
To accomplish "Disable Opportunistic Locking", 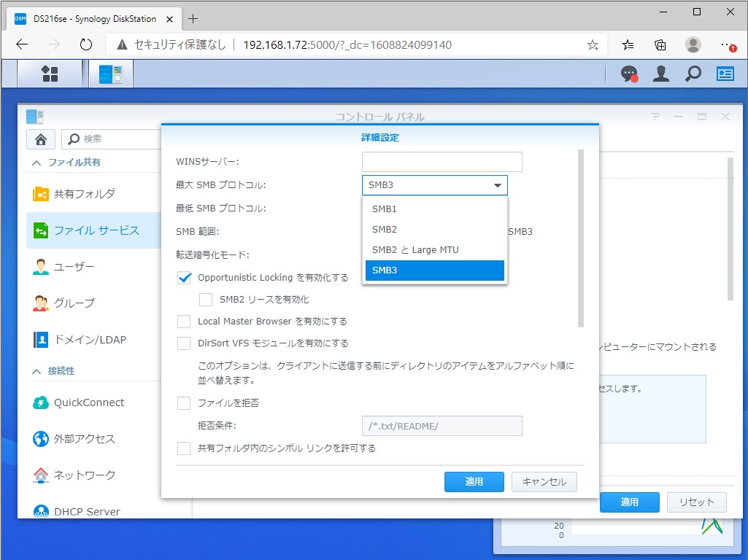I will pyautogui.click(x=183, y=277).
